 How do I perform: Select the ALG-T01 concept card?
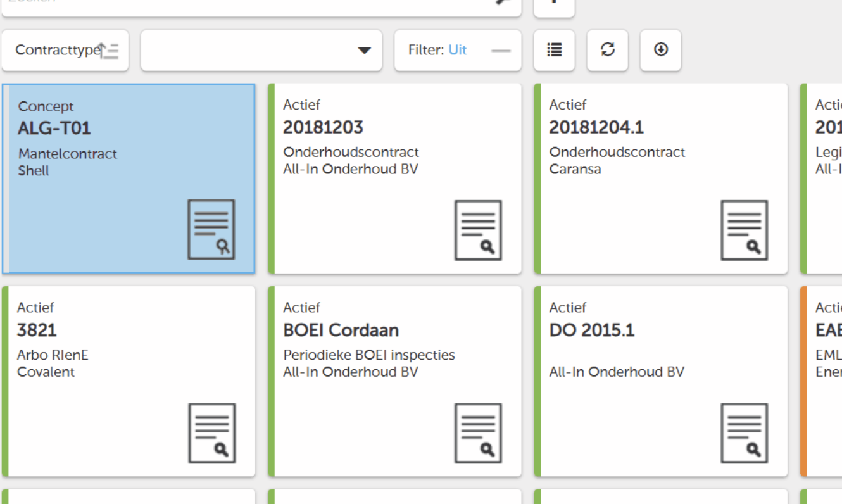point(129,179)
